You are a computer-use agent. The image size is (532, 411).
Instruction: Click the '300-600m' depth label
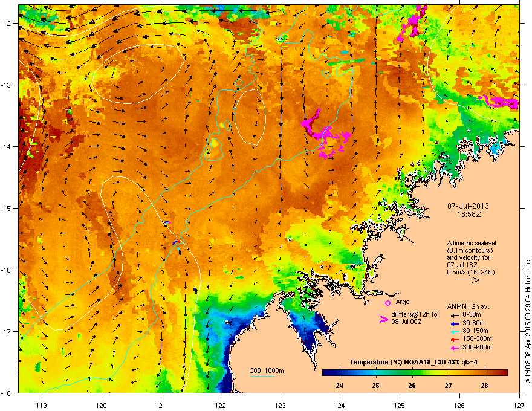tap(477, 347)
